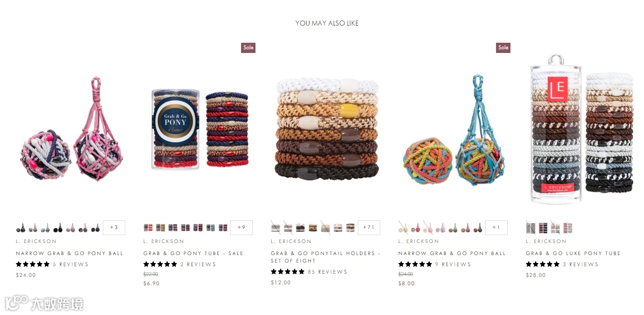This screenshot has height=315, width=644.
Task: Click the Sale badge on Pony Tube product
Action: pyautogui.click(x=248, y=47)
